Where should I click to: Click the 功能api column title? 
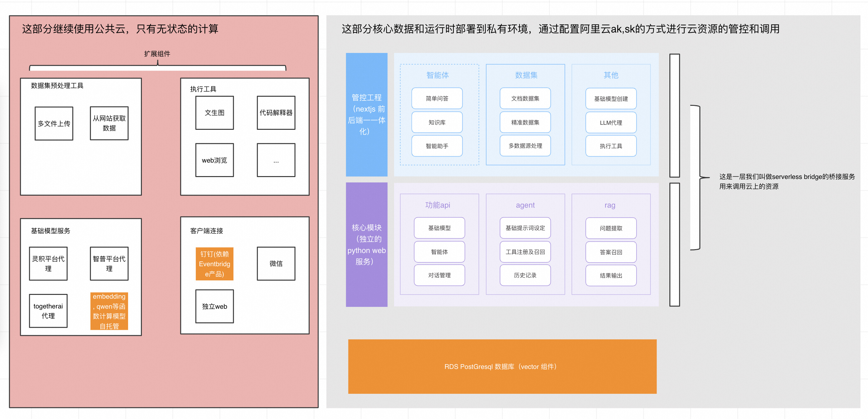tap(437, 205)
